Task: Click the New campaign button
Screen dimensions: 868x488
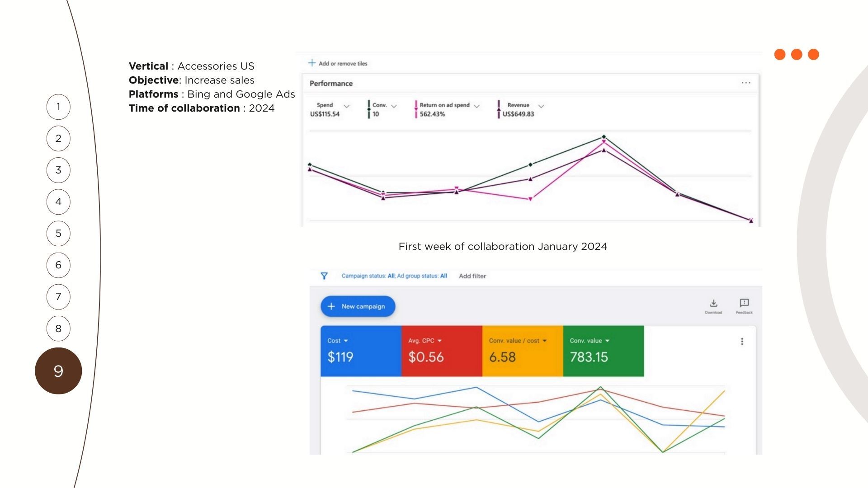Action: click(x=358, y=306)
